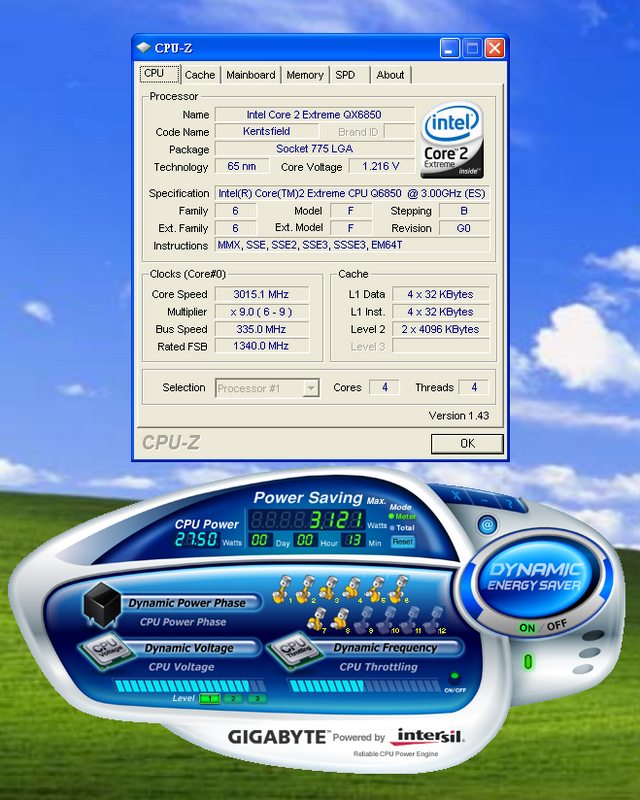The width and height of the screenshot is (640, 800).
Task: Click the Level 2 cache 2 x 4096 KBytes value
Action: pyautogui.click(x=440, y=329)
